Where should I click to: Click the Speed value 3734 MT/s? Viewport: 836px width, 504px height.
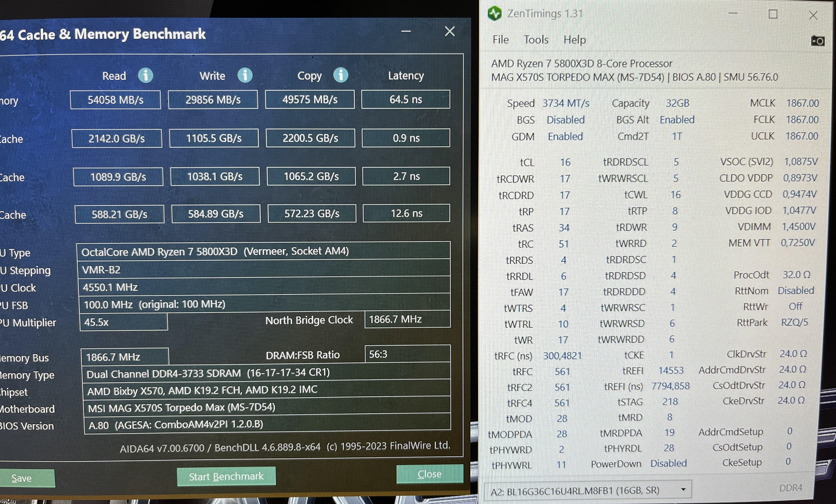(566, 103)
